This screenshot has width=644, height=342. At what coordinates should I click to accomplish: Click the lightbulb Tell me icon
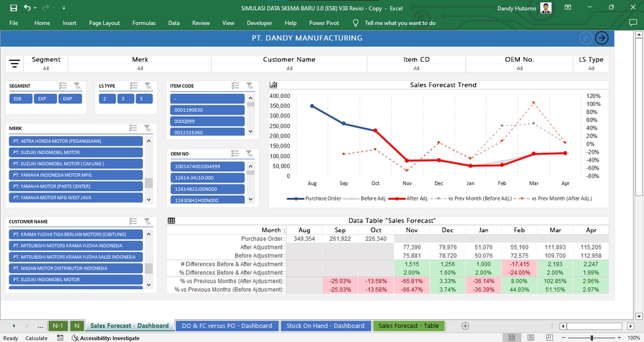[x=356, y=23]
